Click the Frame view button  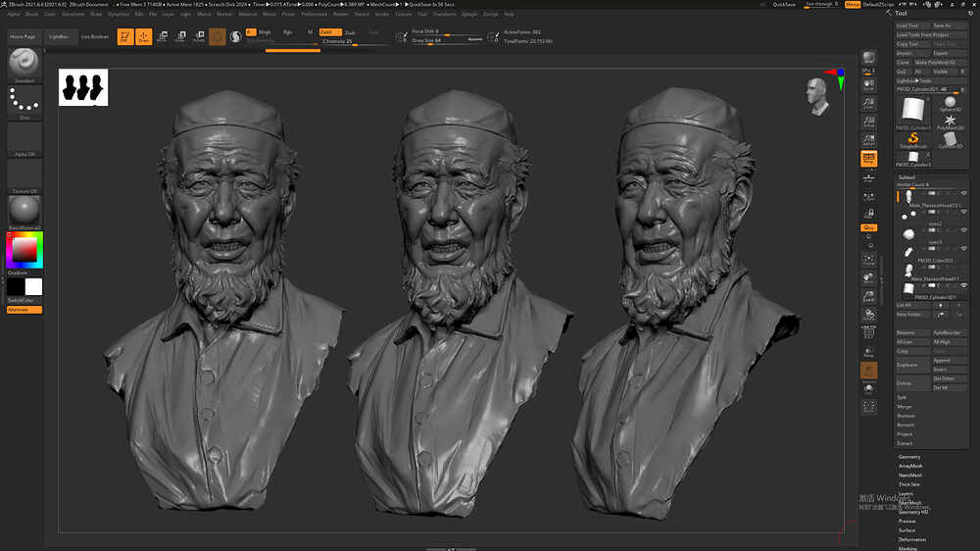click(x=868, y=260)
